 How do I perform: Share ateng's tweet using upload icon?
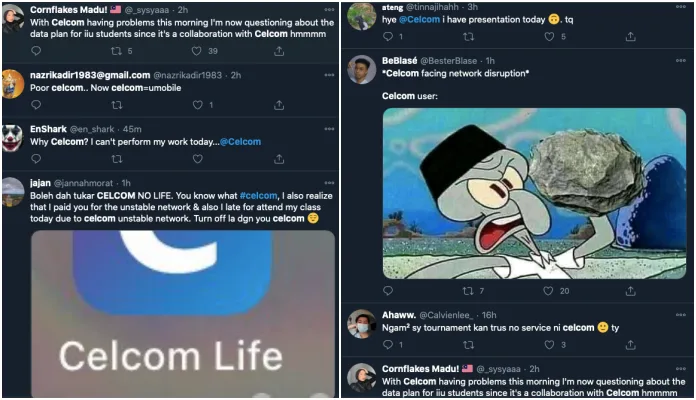click(x=630, y=37)
